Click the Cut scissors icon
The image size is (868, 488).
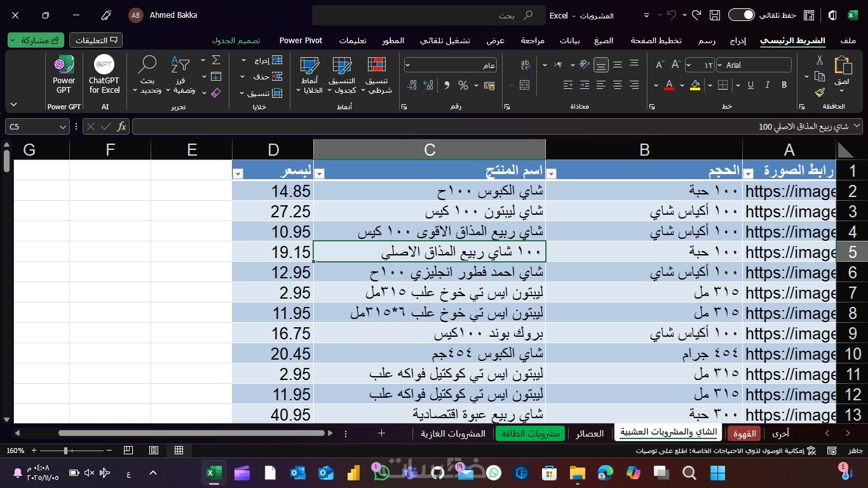(820, 60)
